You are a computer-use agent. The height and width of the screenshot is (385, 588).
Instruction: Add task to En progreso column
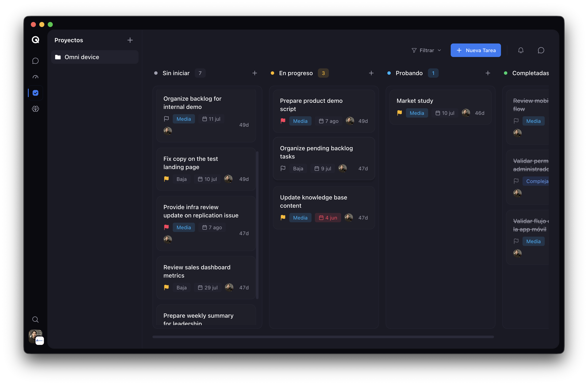coord(371,73)
